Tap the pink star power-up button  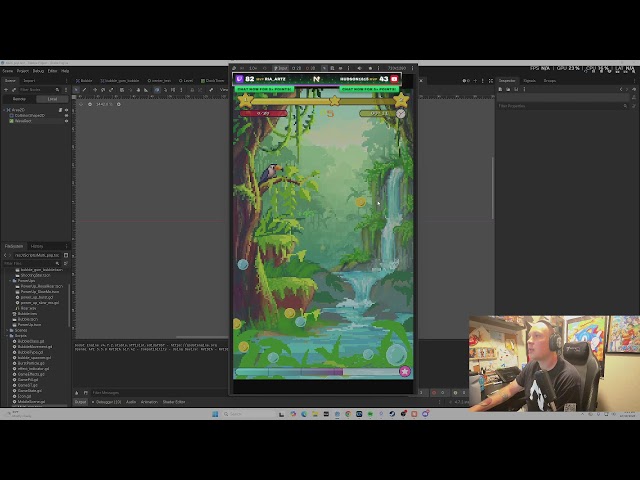(404, 371)
